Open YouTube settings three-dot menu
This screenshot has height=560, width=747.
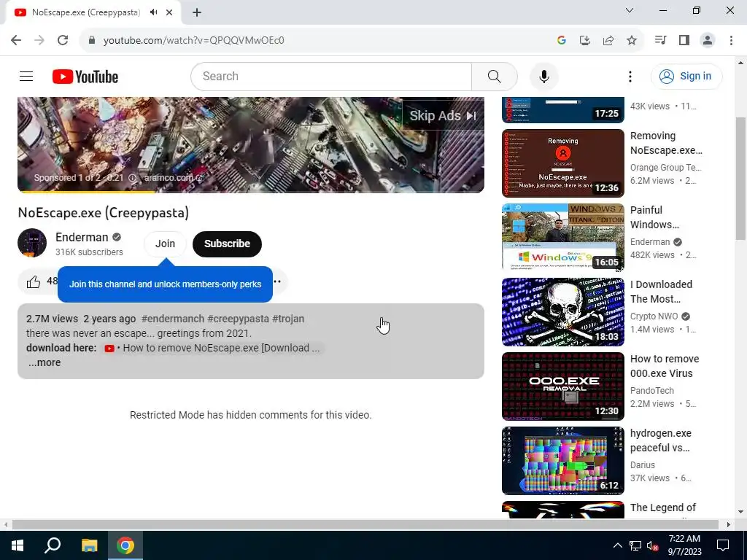630,76
